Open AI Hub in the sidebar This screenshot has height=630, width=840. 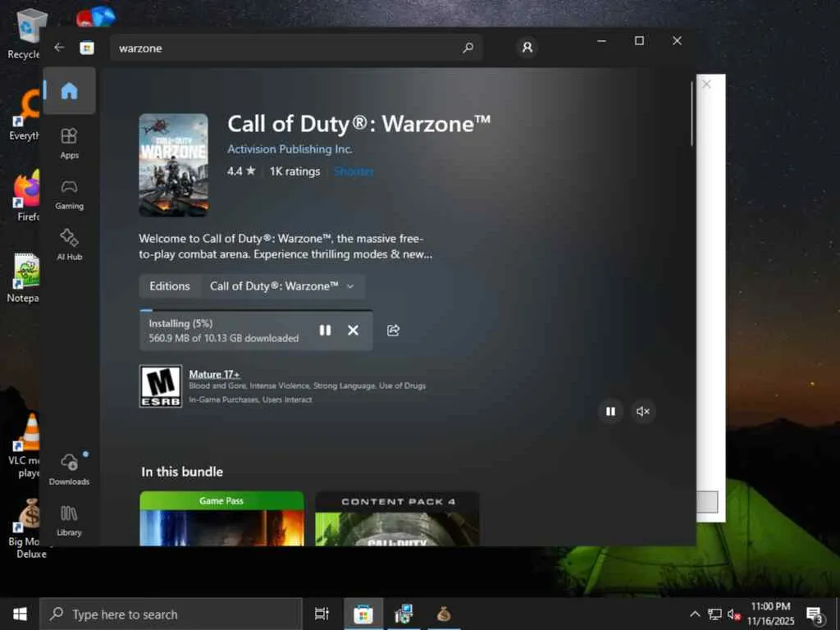[x=69, y=244]
